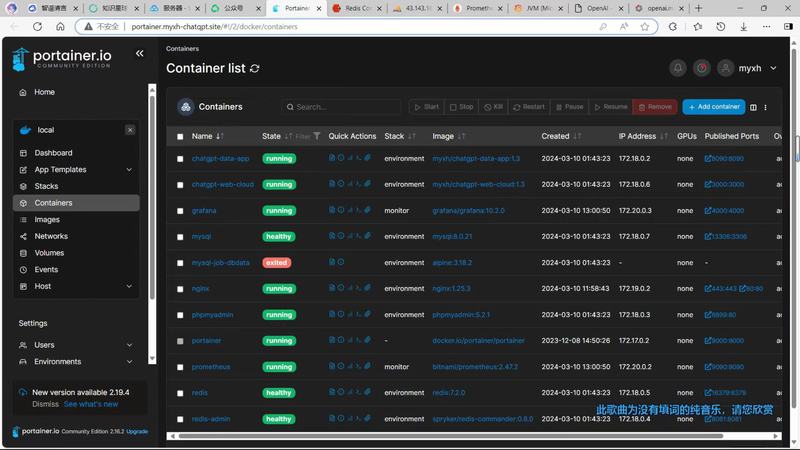Sort by IP Address column arrows
This screenshot has width=800, height=450.
[x=664, y=136]
